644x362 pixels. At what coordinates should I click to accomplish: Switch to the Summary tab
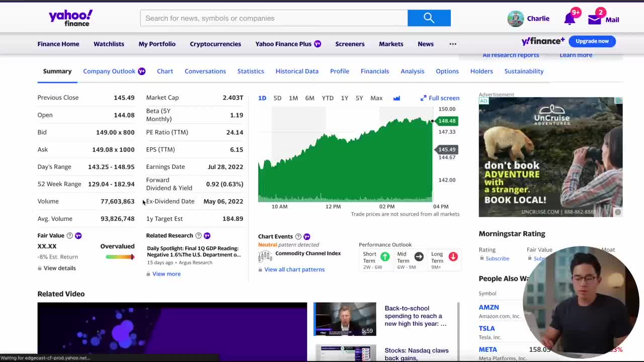tap(57, 71)
